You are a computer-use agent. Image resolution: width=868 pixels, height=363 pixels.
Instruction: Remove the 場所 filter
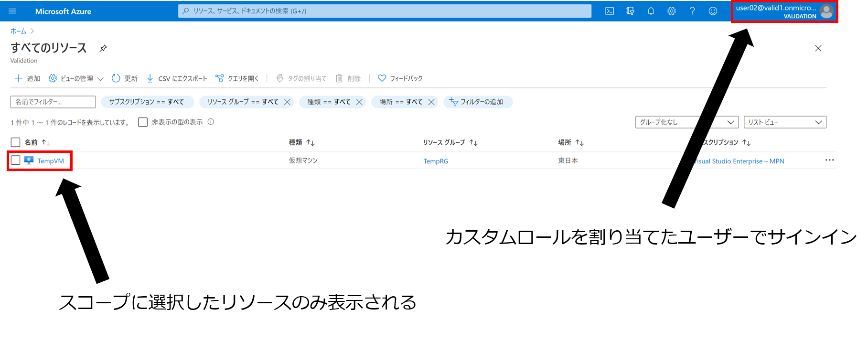(431, 102)
